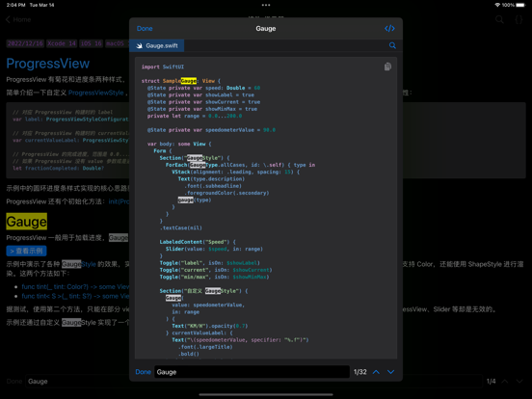Click the speedometerValue state declaration line
This screenshot has width=532, height=399.
(x=211, y=130)
